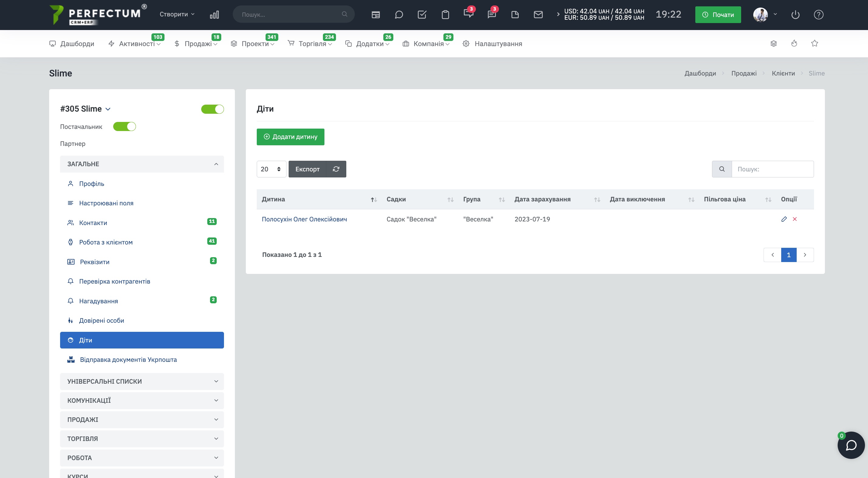Viewport: 868px width, 478px height.
Task: Expand the КОМУНІКАЦІЇ section
Action: pyautogui.click(x=142, y=401)
